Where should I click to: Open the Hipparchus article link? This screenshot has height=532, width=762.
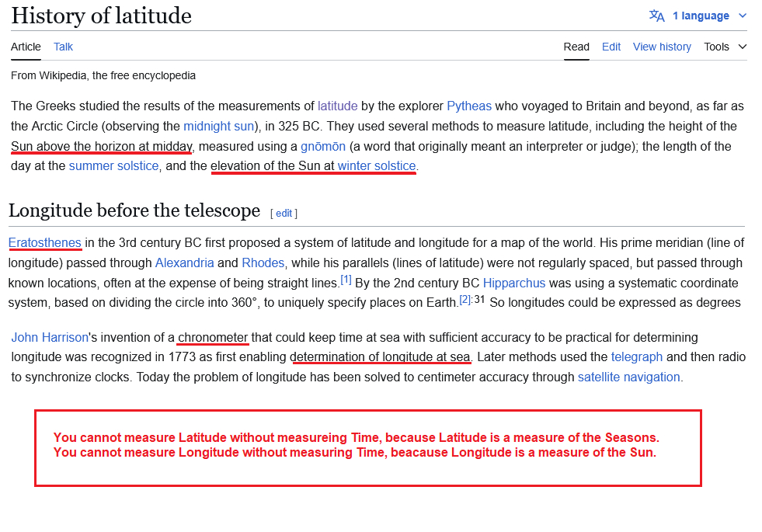(x=513, y=283)
